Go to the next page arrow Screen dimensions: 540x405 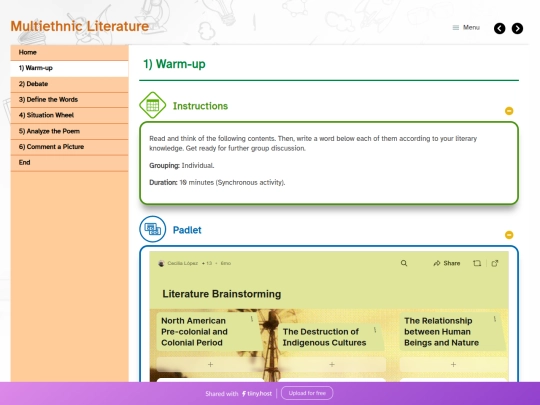click(517, 28)
